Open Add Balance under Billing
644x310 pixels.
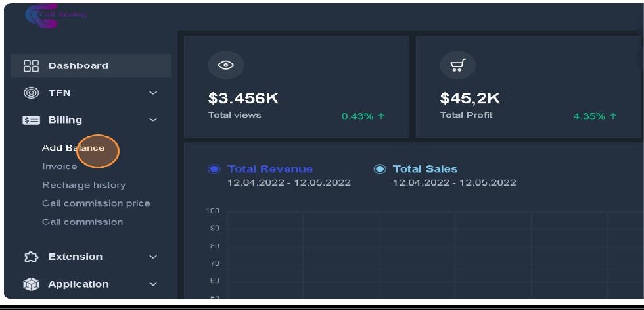click(73, 148)
